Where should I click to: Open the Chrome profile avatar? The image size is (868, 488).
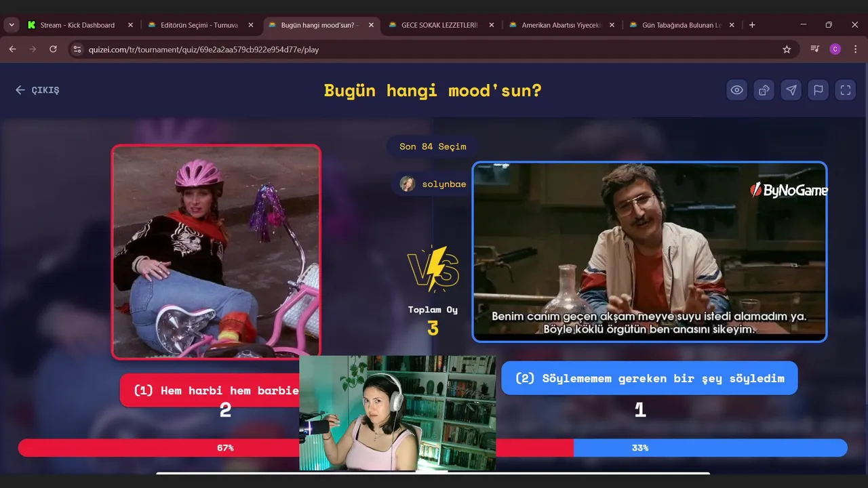(835, 49)
